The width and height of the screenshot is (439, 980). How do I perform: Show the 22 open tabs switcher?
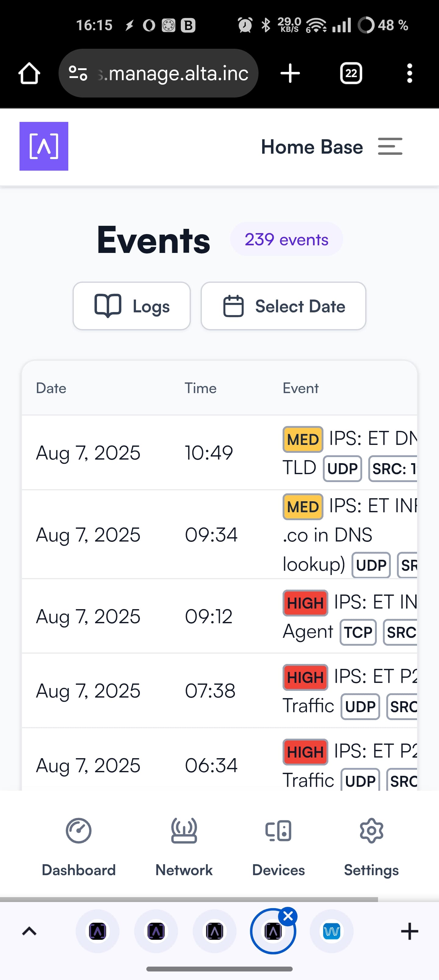tap(351, 73)
